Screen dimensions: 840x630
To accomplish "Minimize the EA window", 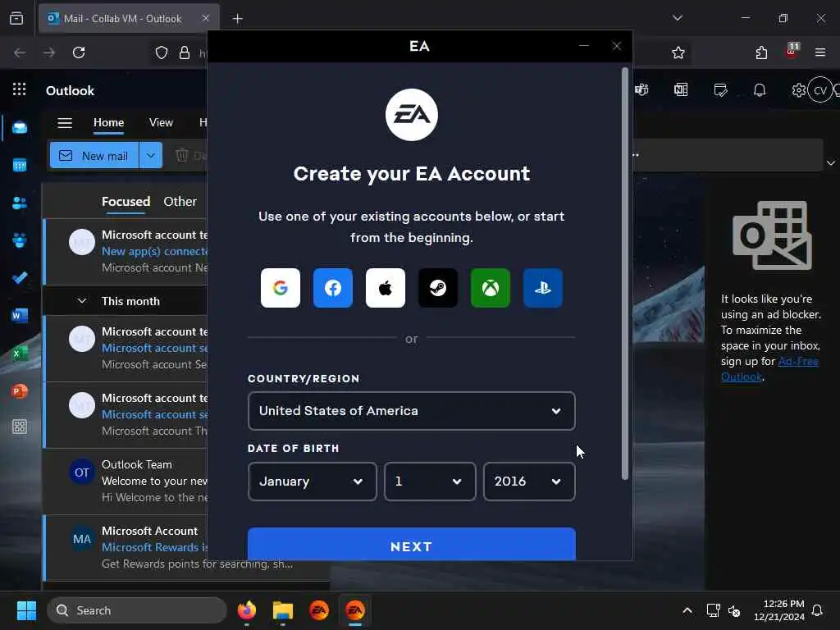I will point(584,46).
